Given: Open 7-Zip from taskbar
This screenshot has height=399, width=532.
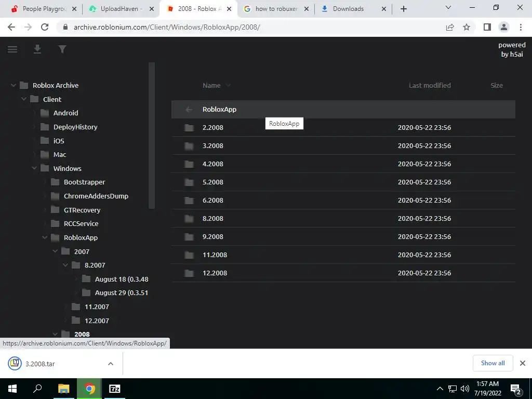Looking at the screenshot, I should coord(115,389).
